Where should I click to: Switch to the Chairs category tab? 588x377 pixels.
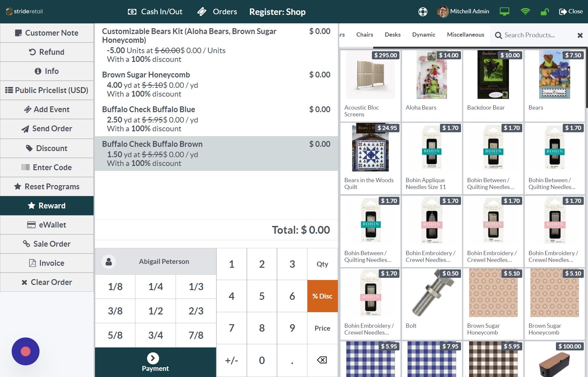coord(364,35)
